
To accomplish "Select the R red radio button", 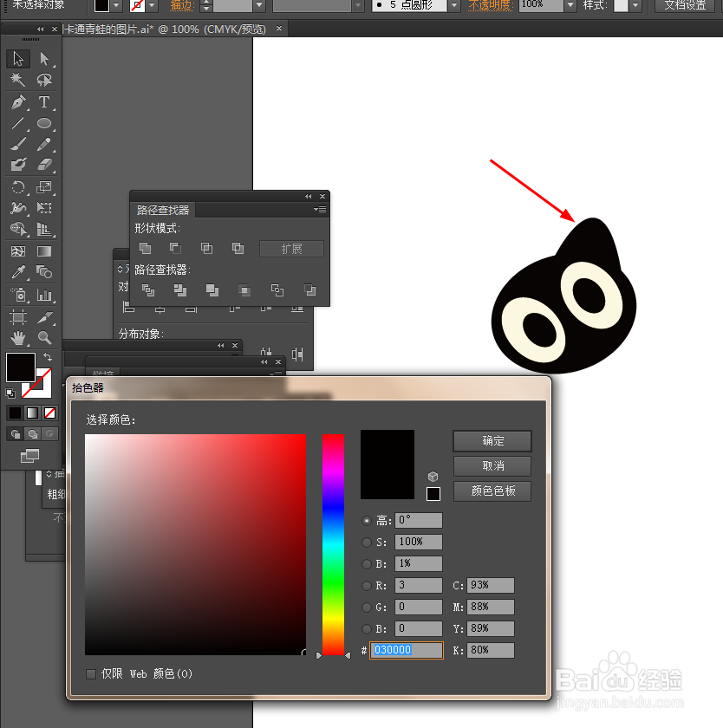I will (367, 586).
